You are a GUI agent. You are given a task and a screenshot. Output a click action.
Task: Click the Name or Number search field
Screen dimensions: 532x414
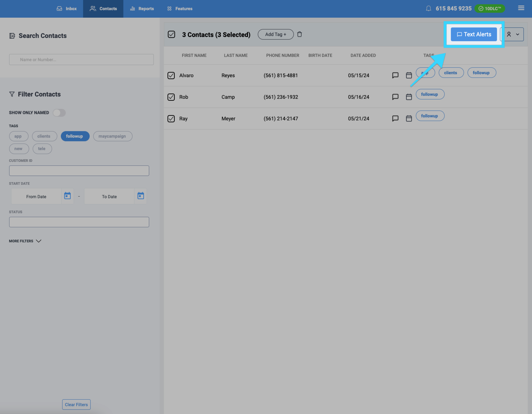pos(81,60)
